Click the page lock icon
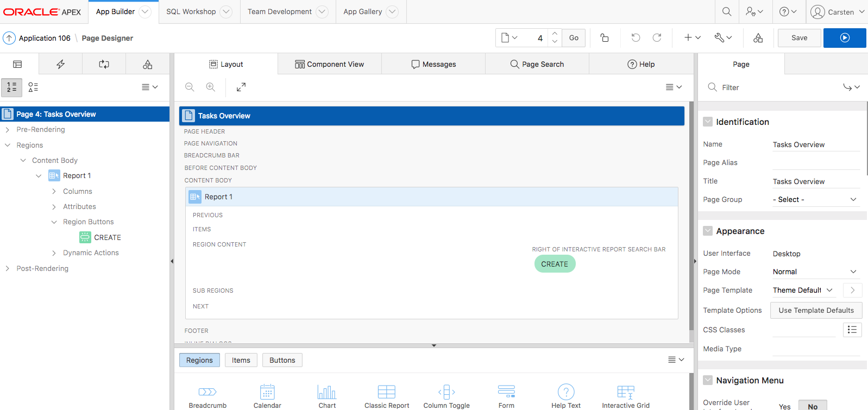 click(605, 38)
